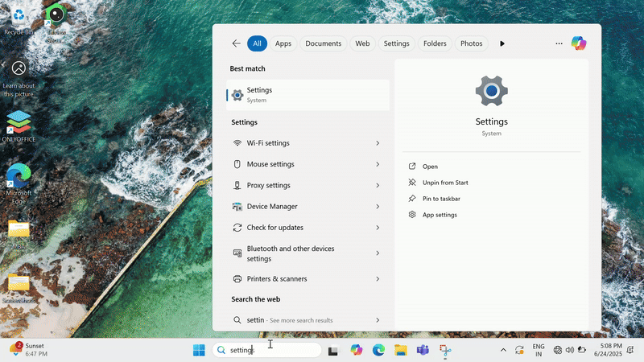The image size is (644, 362).
Task: Go back using the search panel arrow
Action: point(236,43)
